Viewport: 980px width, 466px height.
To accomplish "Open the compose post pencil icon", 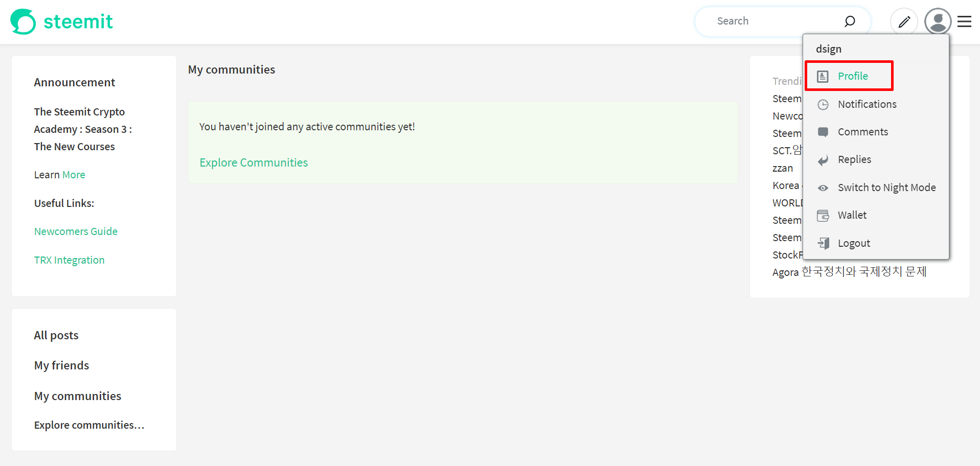I will tap(904, 21).
